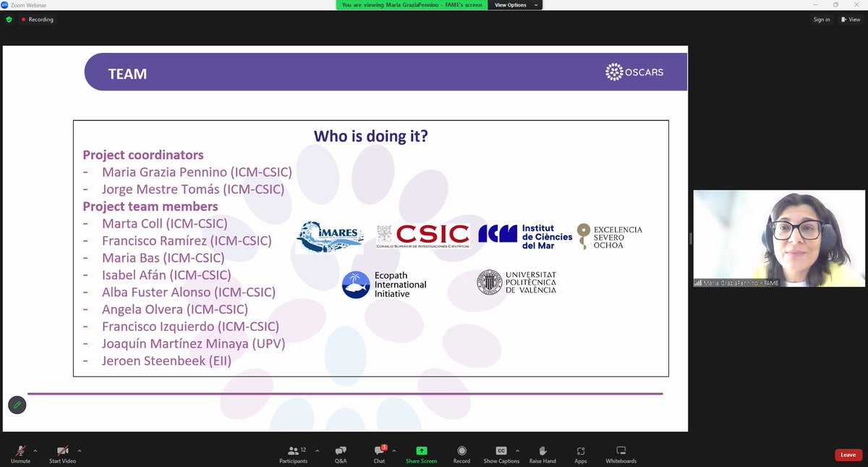The width and height of the screenshot is (868, 467).
Task: Expand video options arrow next to Start Video
Action: coord(80,450)
